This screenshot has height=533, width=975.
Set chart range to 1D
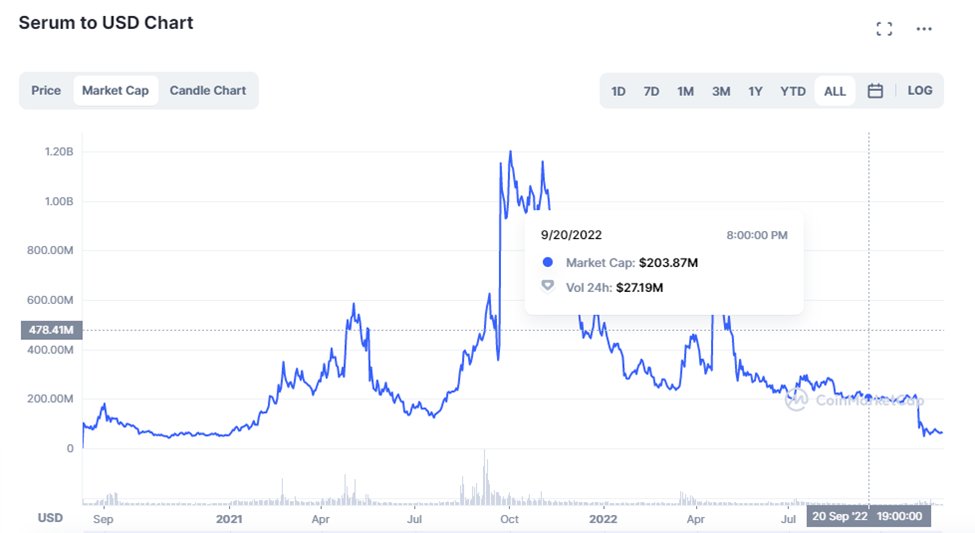pyautogui.click(x=618, y=91)
